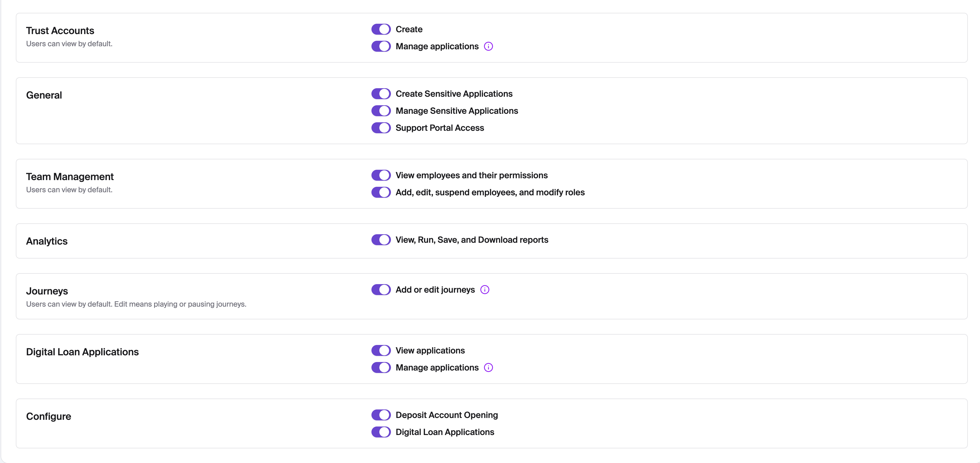Viewport: 980px width, 463px height.
Task: Toggle Create Sensitive Applications switch
Action: (x=381, y=94)
